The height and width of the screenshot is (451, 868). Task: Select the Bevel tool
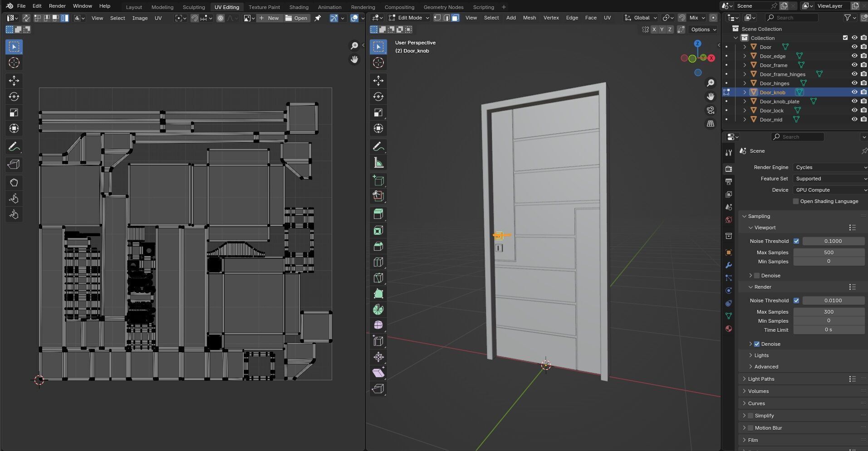coord(378,246)
